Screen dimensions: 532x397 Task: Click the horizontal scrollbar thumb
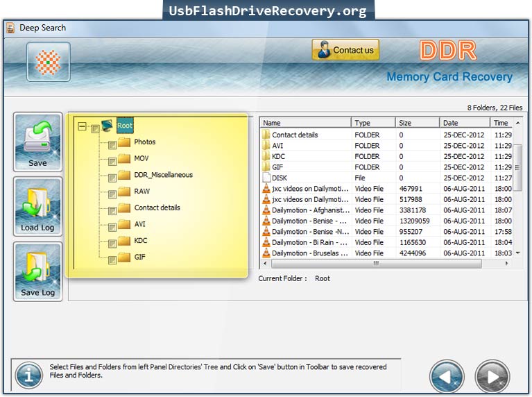point(376,263)
